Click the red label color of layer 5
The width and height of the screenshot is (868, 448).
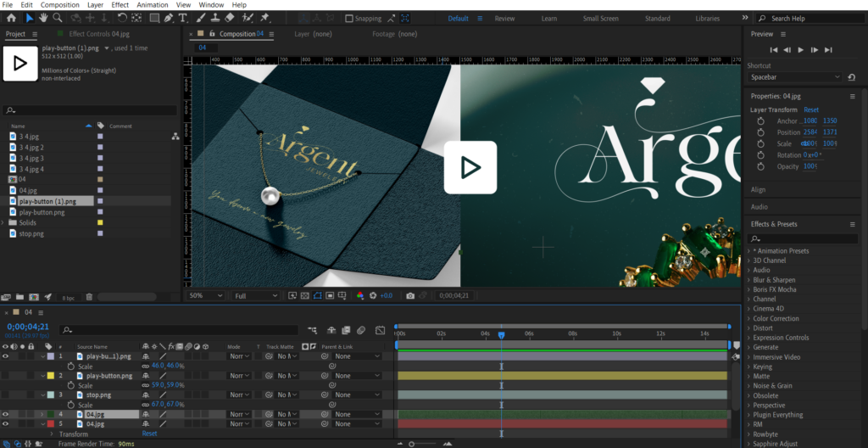(50, 423)
